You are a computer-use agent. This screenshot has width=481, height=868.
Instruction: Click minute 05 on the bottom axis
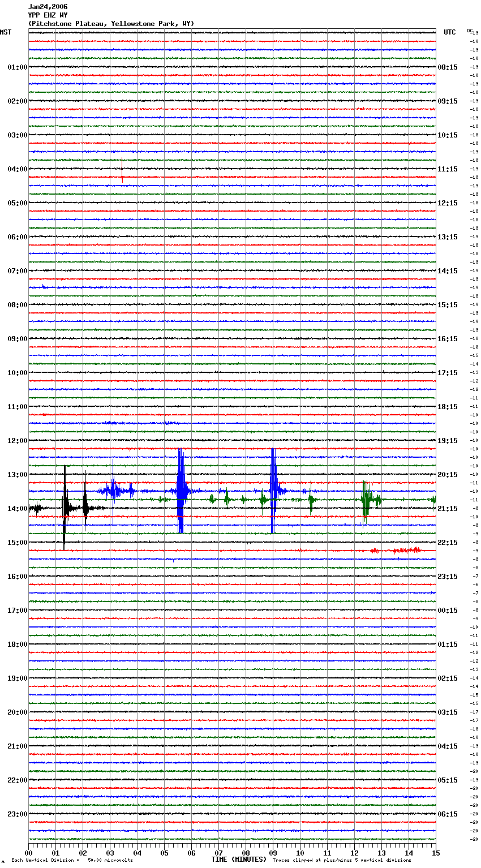coord(164,853)
